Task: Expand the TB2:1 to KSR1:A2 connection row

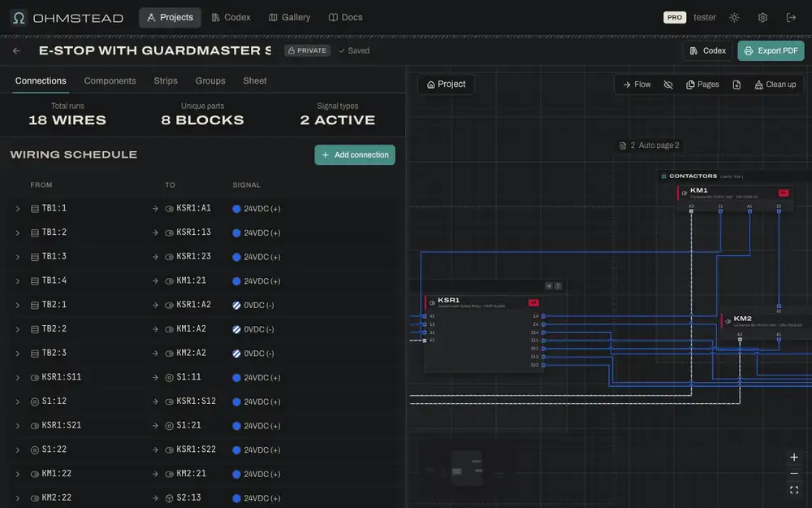Action: (x=18, y=306)
